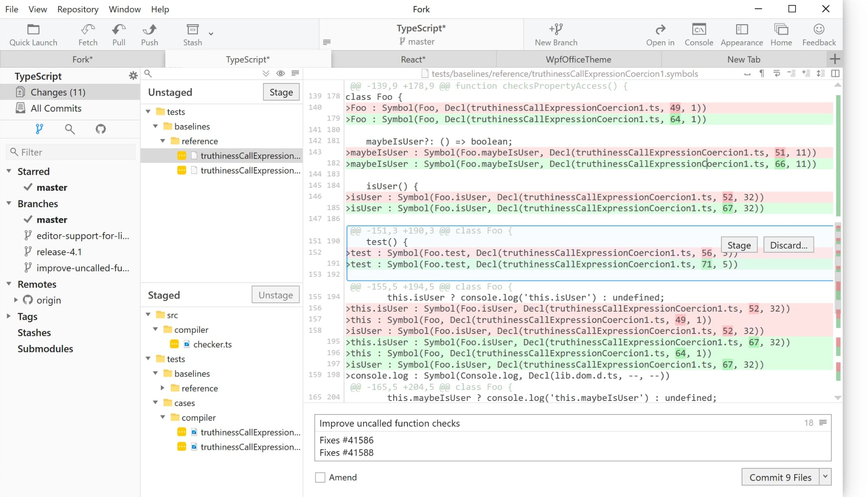Toggle word wrap in diff view

pos(777,73)
